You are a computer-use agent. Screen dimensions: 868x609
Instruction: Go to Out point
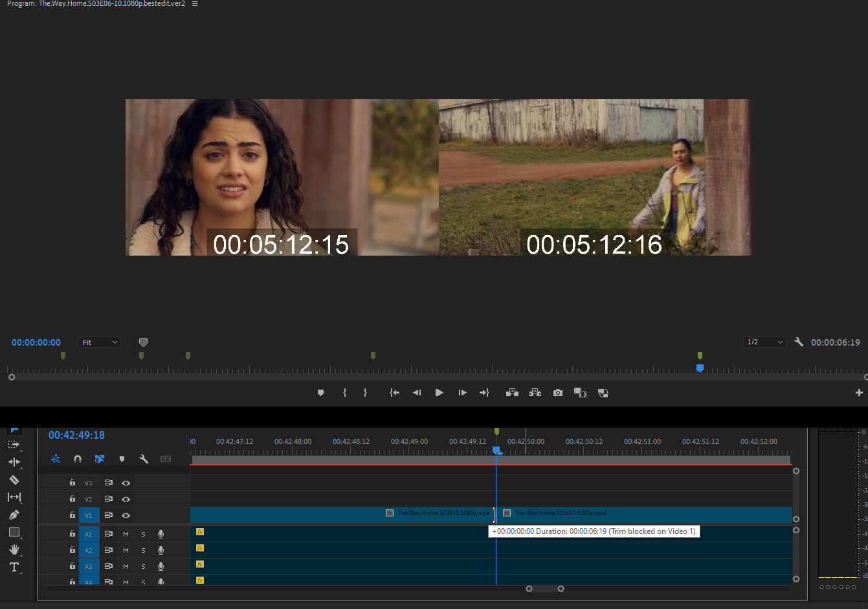point(484,393)
